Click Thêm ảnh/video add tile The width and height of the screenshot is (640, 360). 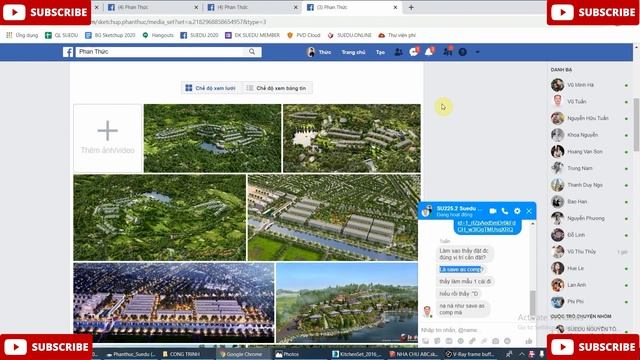click(107, 138)
